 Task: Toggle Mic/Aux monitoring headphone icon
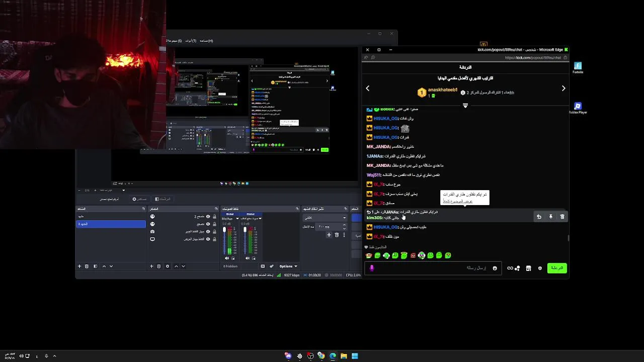pos(233,258)
